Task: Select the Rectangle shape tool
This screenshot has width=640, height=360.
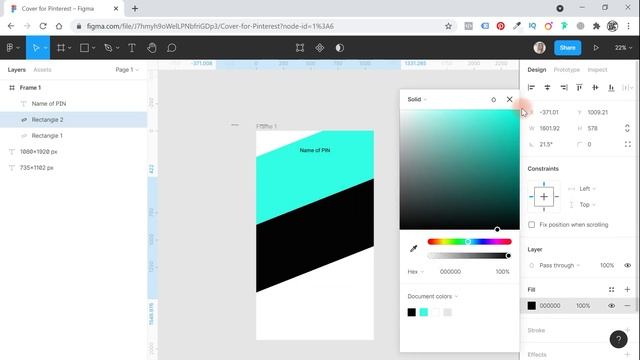Action: (84, 48)
